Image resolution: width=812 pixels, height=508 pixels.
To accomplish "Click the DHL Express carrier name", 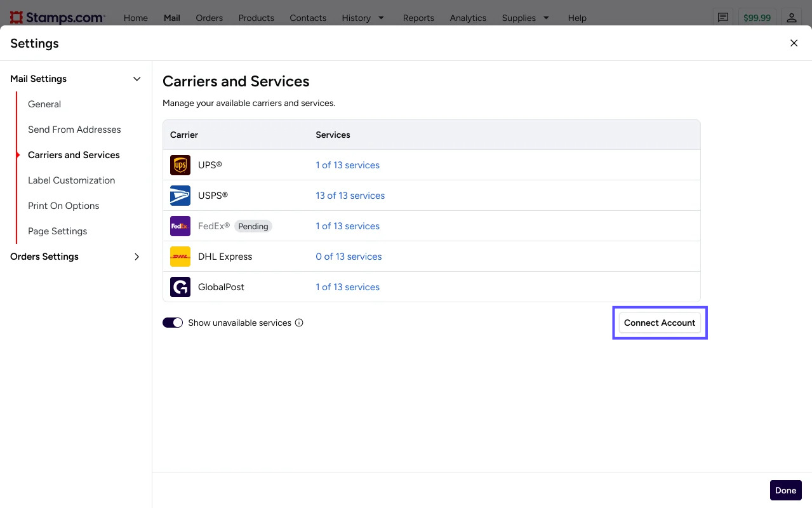I will [225, 257].
